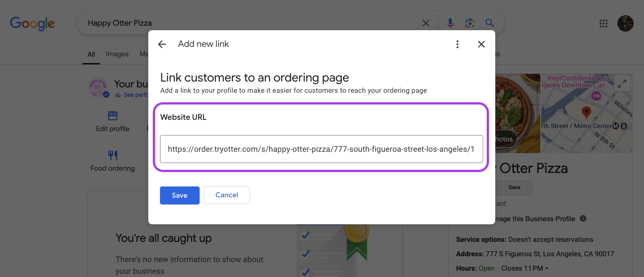The image size is (644, 277).
Task: Click the Happy Otter business logo
Action: point(98,88)
